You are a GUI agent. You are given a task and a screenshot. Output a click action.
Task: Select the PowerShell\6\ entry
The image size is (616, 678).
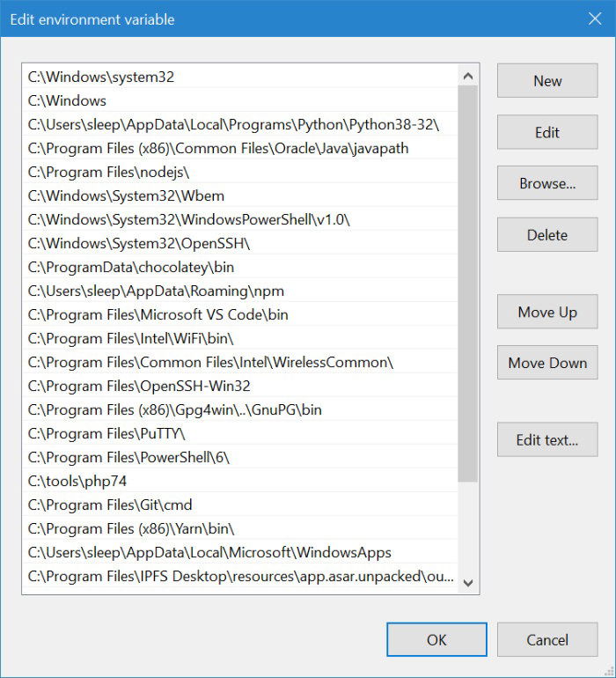click(x=240, y=458)
